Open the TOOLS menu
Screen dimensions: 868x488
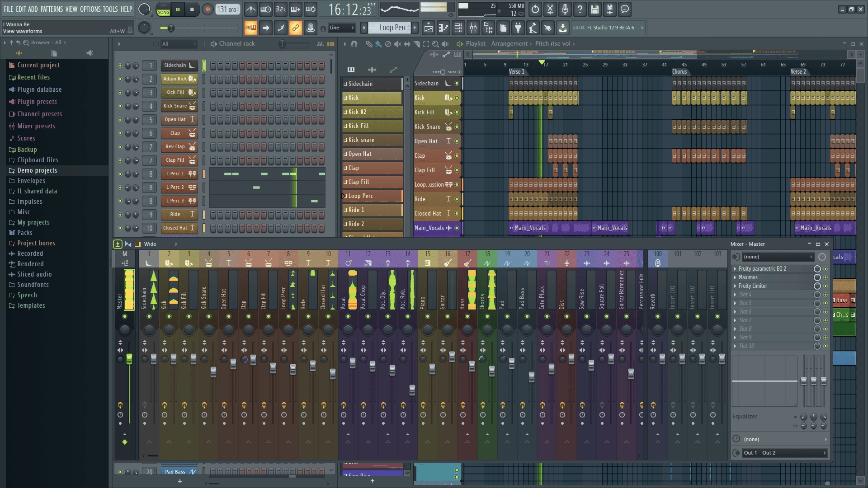pyautogui.click(x=110, y=9)
